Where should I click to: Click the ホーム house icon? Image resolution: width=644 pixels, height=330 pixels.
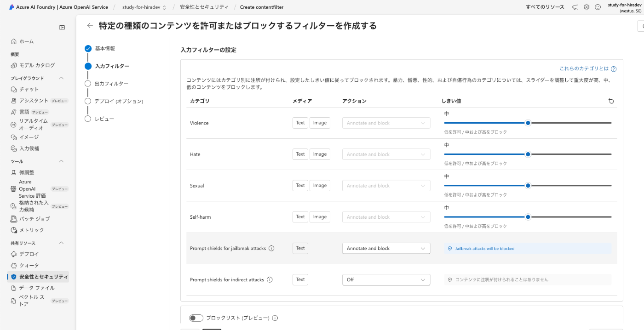click(x=13, y=41)
